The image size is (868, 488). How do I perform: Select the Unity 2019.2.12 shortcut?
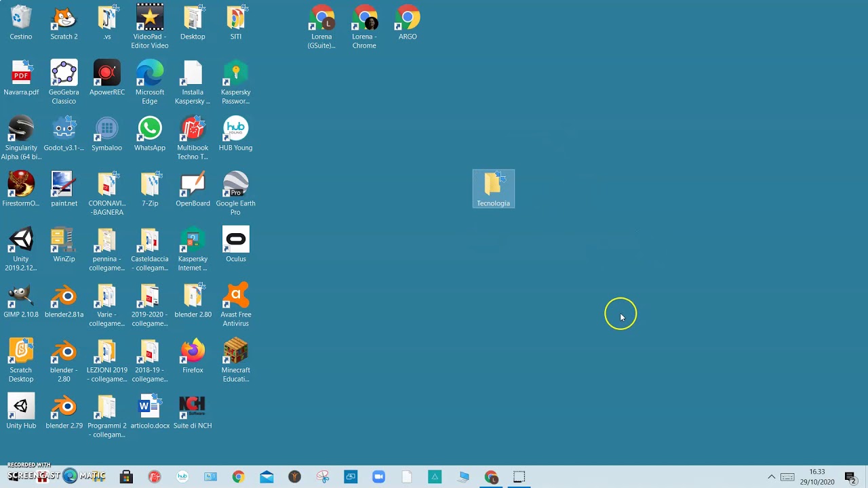(x=21, y=249)
